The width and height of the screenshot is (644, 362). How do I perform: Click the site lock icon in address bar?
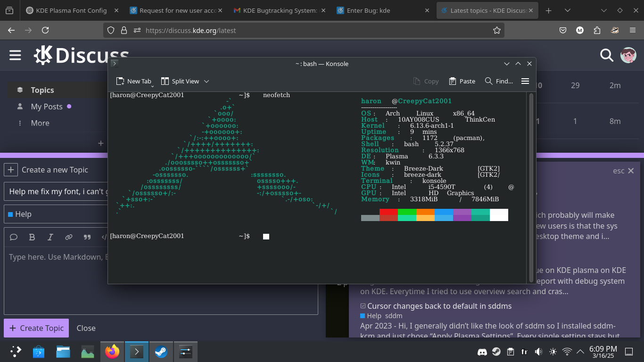(124, 30)
